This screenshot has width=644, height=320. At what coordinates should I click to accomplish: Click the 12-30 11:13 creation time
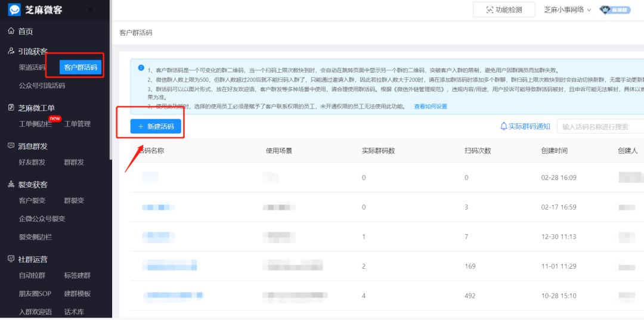[x=559, y=237]
